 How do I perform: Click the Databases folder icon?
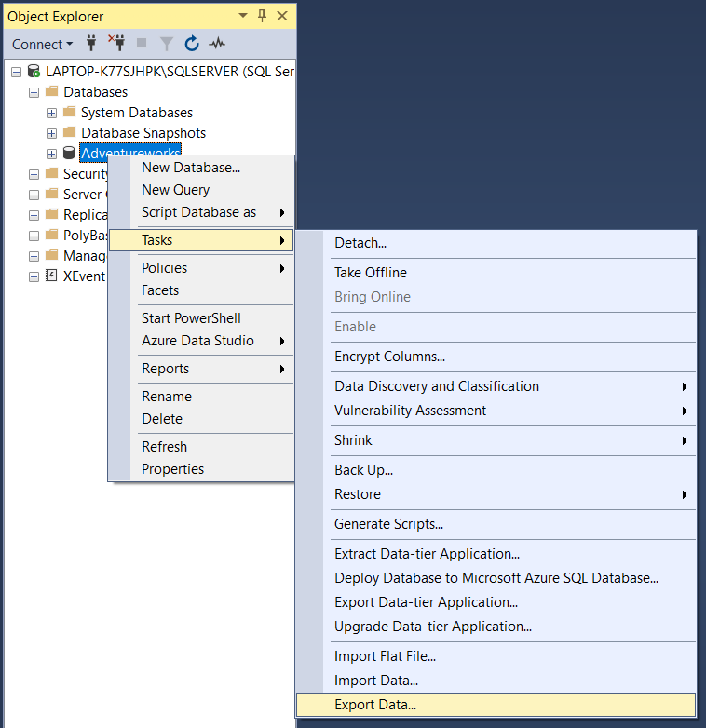pos(51,91)
